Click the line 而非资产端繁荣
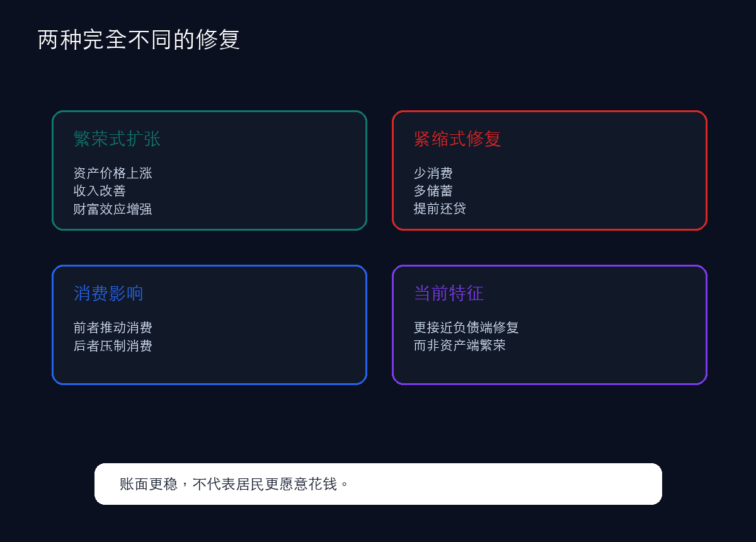This screenshot has height=542, width=756. tap(459, 345)
